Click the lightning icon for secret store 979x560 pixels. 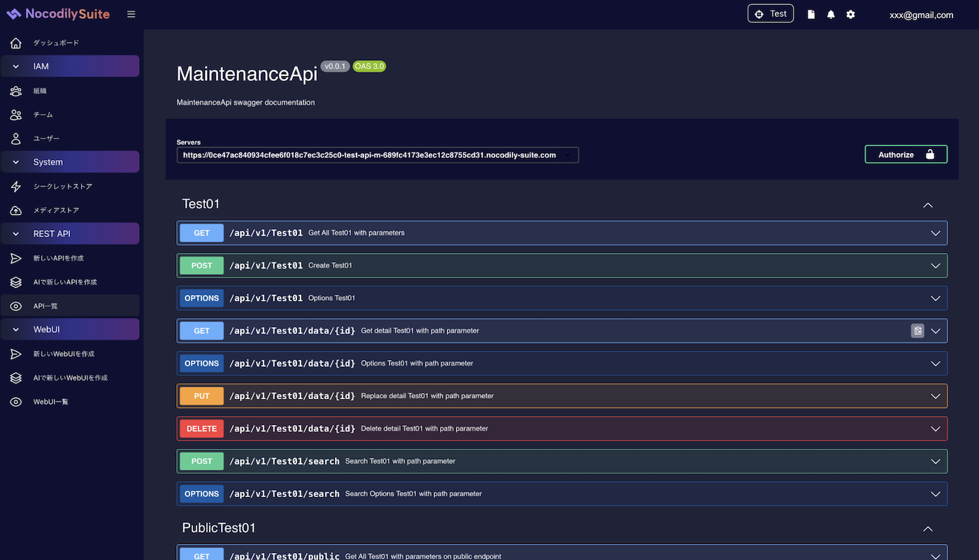click(x=16, y=187)
